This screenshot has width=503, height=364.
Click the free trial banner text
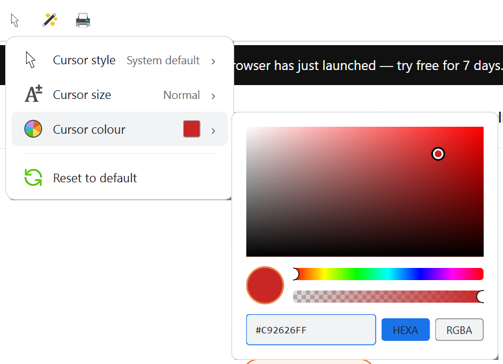coord(368,66)
